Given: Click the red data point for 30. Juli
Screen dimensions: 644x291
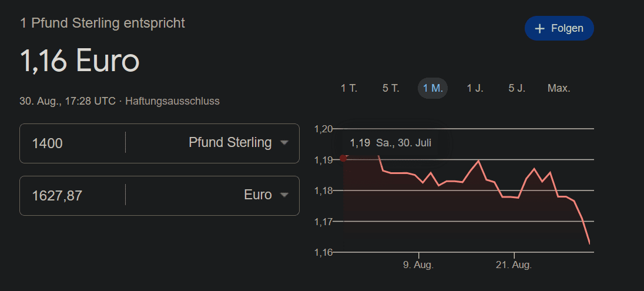Looking at the screenshot, I should 343,158.
